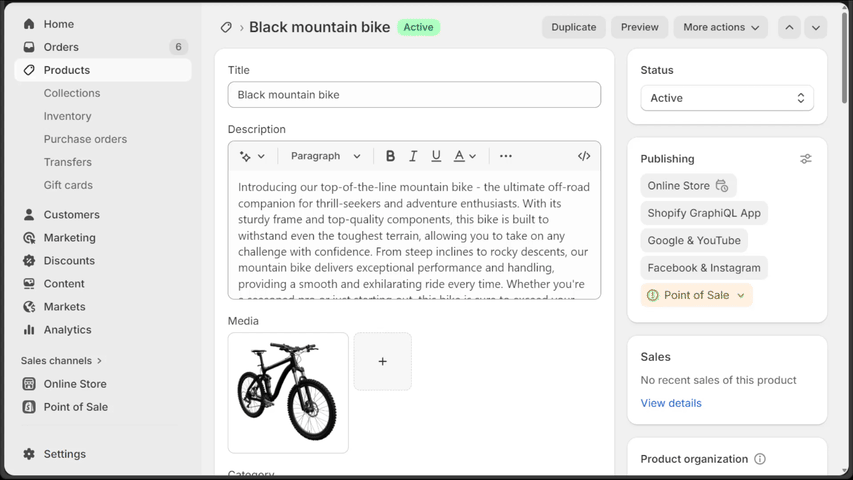Open the three-dot more formatting options
Viewport: 853px width, 480px height.
click(x=505, y=156)
